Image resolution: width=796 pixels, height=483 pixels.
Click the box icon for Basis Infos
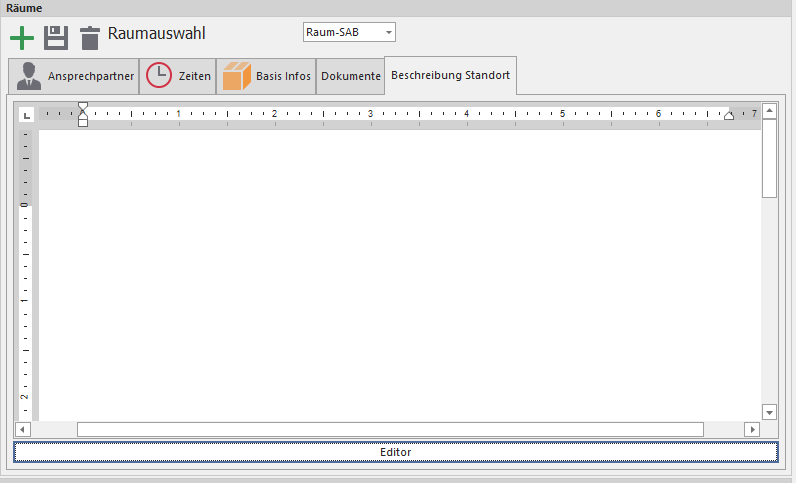(237, 76)
